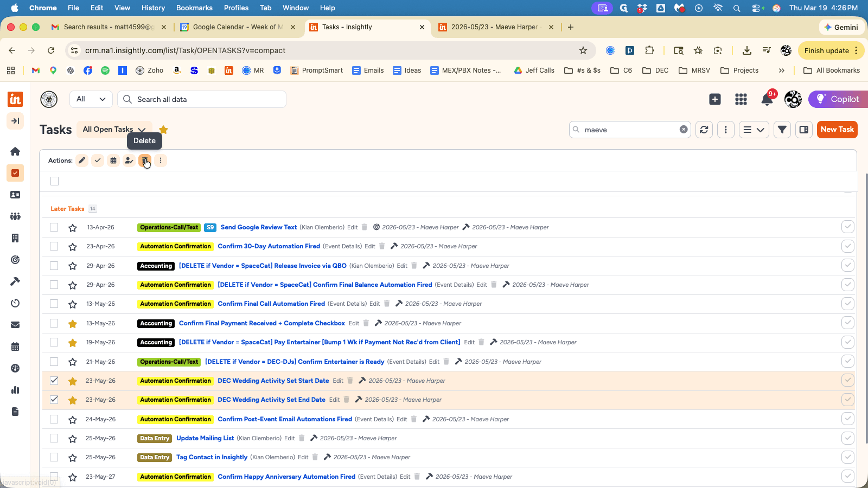Open the Emails envelope icon in sidebar

[15, 325]
